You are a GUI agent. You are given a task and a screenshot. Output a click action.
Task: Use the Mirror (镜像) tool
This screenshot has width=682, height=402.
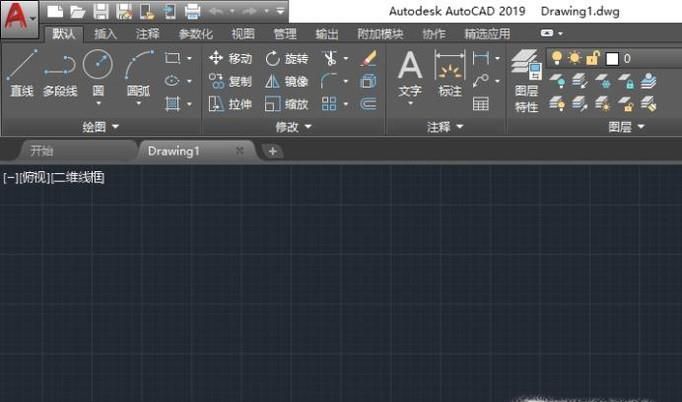(287, 81)
